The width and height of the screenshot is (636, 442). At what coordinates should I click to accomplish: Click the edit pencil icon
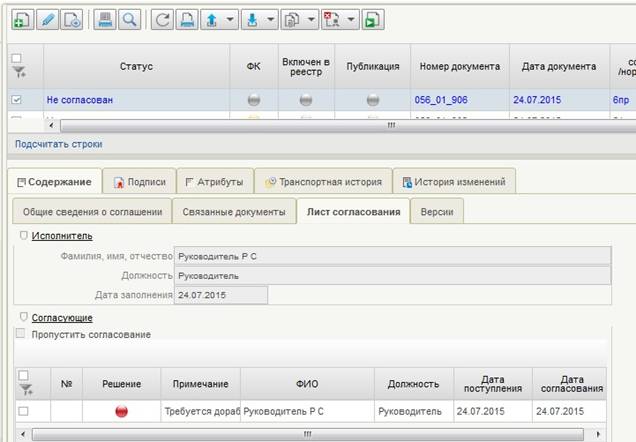click(x=46, y=19)
